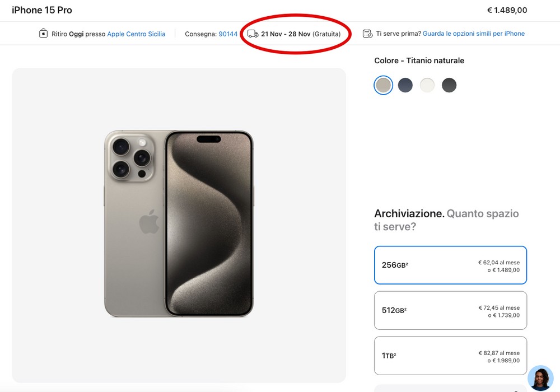Open "Guarda le opzioni simili per iPhone"
This screenshot has height=392, width=560.
(x=474, y=34)
